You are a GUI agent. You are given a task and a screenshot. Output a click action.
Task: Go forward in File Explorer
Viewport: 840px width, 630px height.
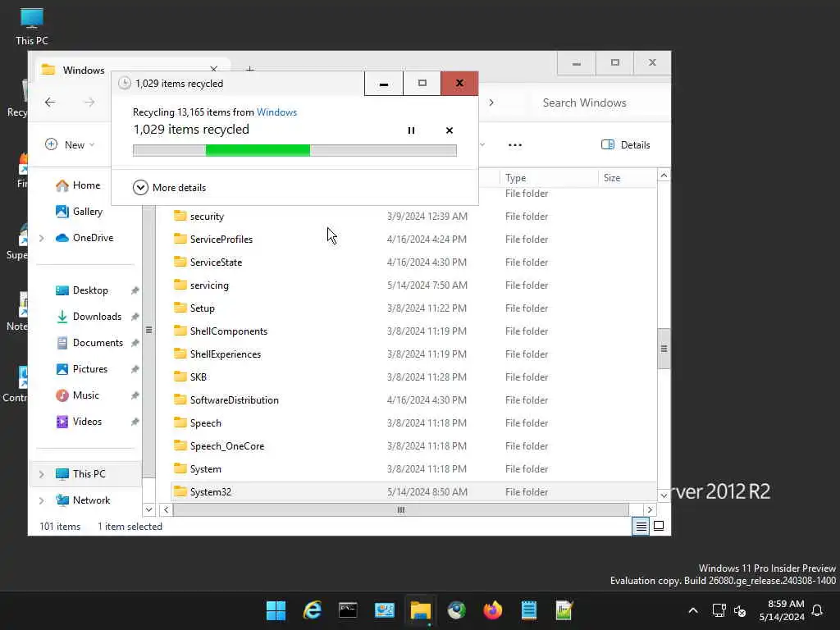click(89, 103)
